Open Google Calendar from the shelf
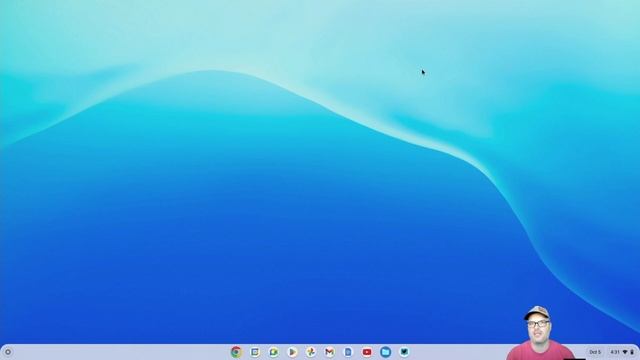Image resolution: width=640 pixels, height=360 pixels. tap(255, 352)
